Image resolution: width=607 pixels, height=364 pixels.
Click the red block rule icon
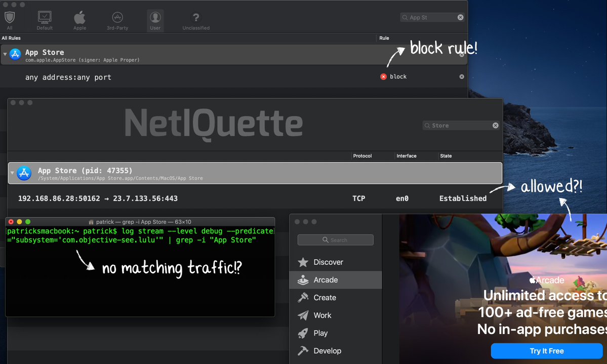pos(383,76)
